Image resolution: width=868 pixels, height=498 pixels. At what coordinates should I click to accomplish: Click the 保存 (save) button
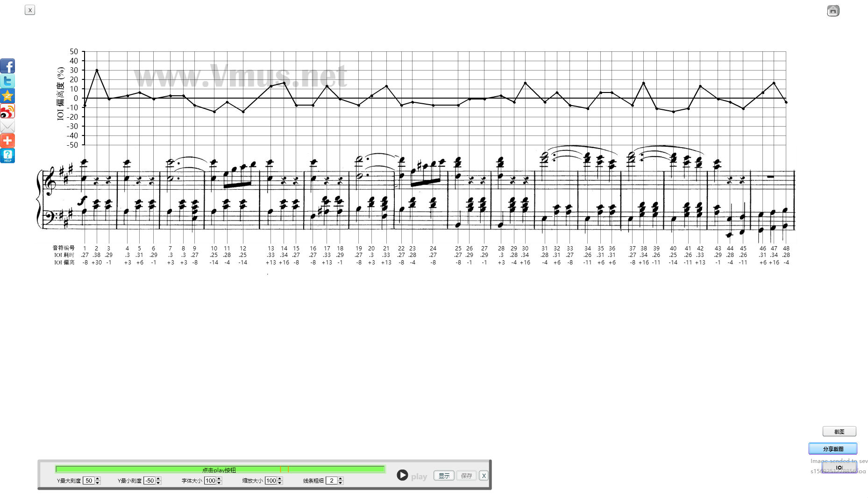point(466,476)
